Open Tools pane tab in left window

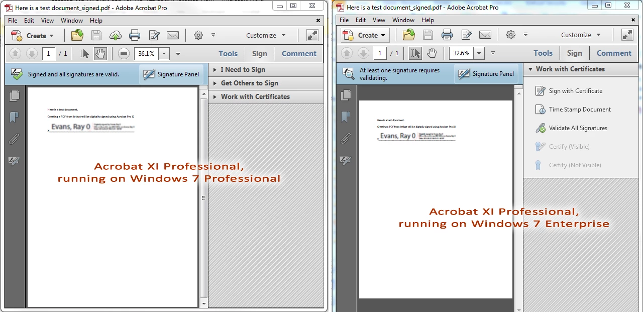pos(228,53)
